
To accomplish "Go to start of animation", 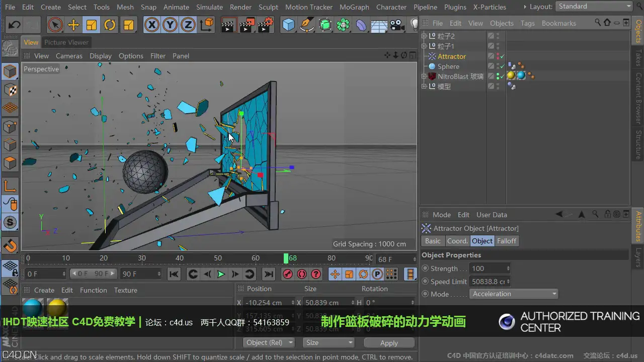I will [174, 274].
